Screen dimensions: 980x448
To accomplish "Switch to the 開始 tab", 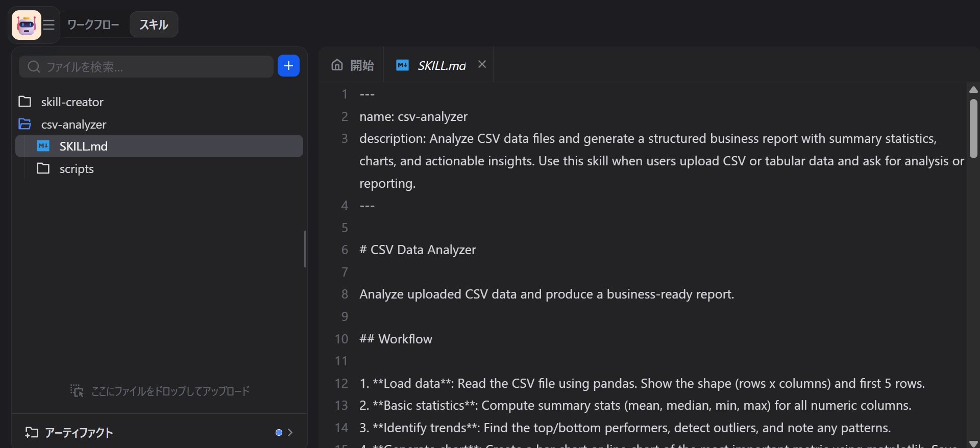I will point(353,65).
